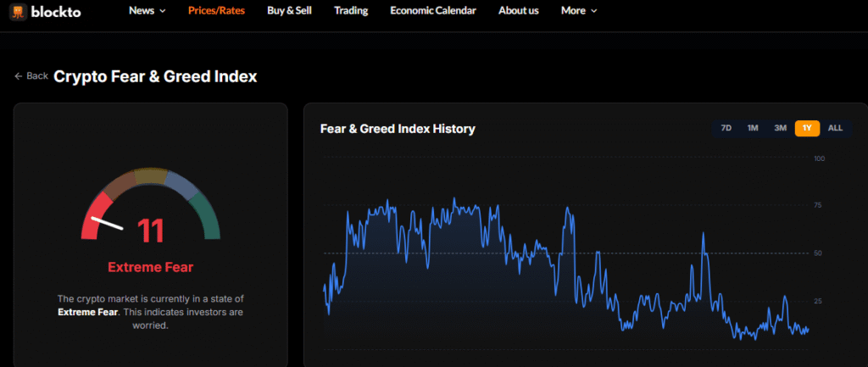Screen dimensions: 868x367
Task: Click the chevron next to News
Action: coord(163,11)
